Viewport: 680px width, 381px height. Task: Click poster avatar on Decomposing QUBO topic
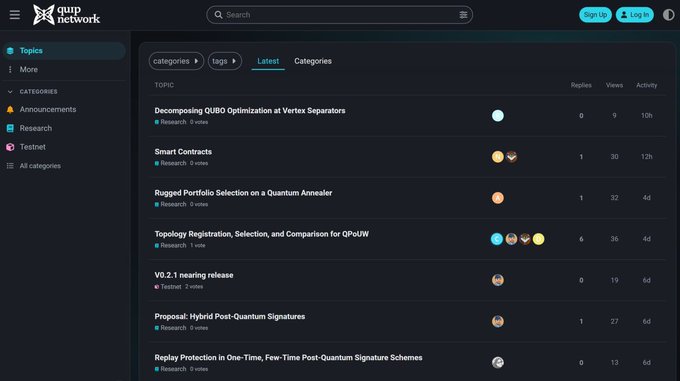click(497, 115)
